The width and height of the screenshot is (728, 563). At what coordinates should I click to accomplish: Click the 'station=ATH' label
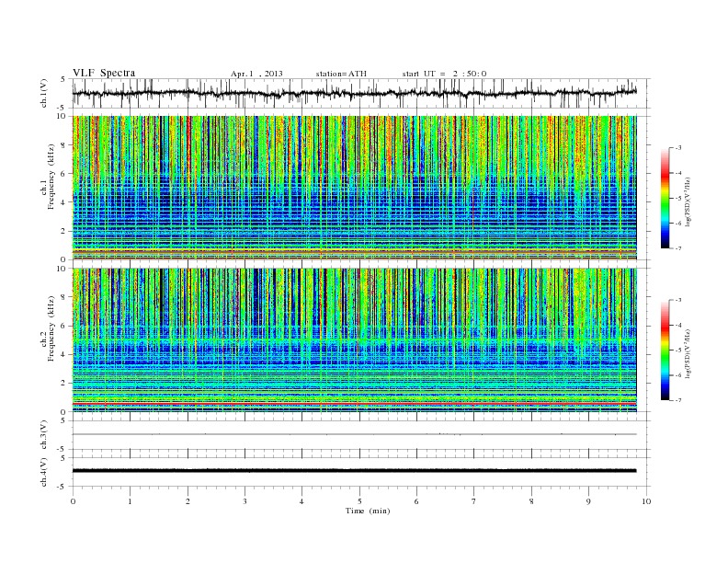pyautogui.click(x=341, y=74)
